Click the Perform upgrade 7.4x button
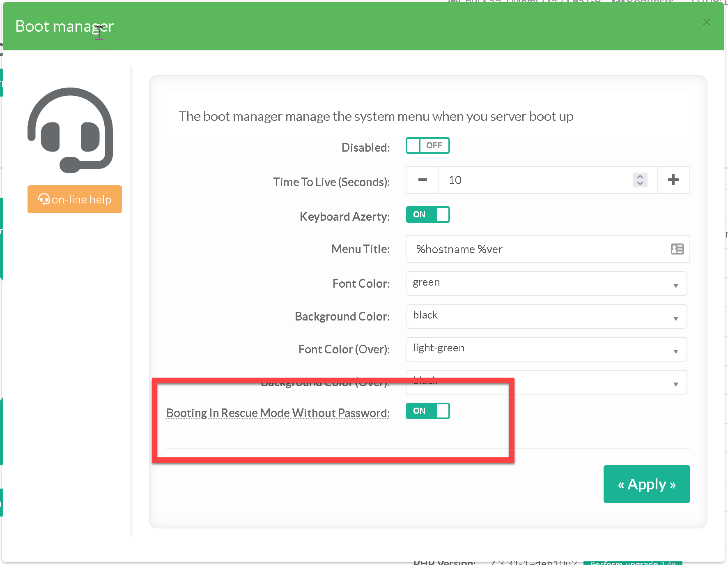728x565 pixels. (x=632, y=563)
